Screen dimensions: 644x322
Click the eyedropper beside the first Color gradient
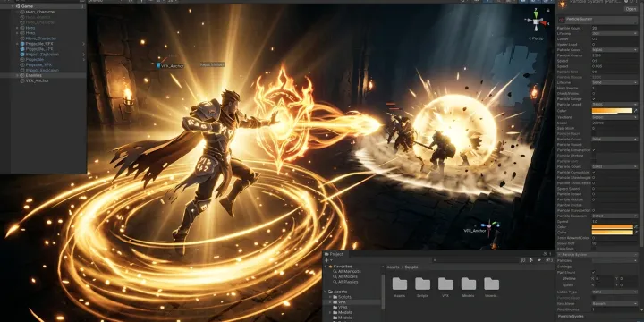click(636, 111)
